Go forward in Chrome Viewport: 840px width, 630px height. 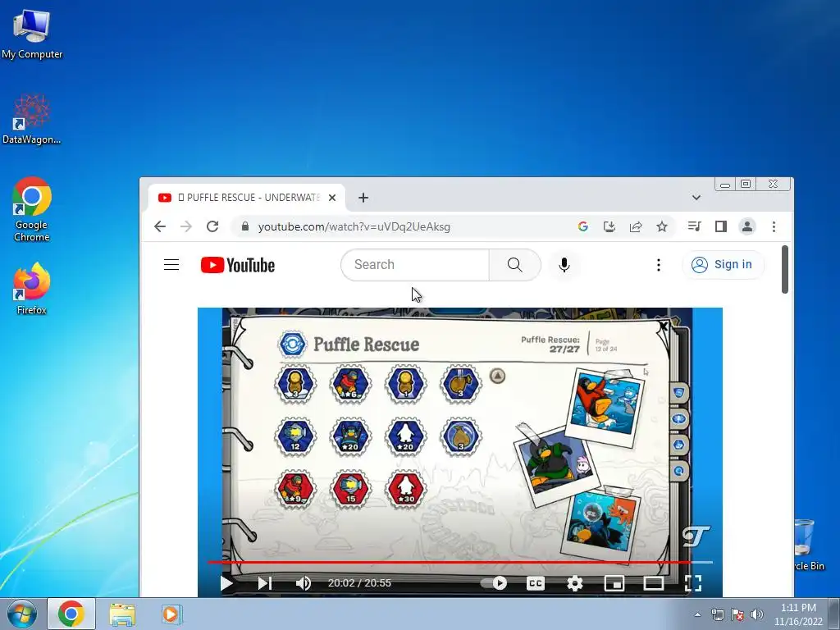(x=186, y=226)
